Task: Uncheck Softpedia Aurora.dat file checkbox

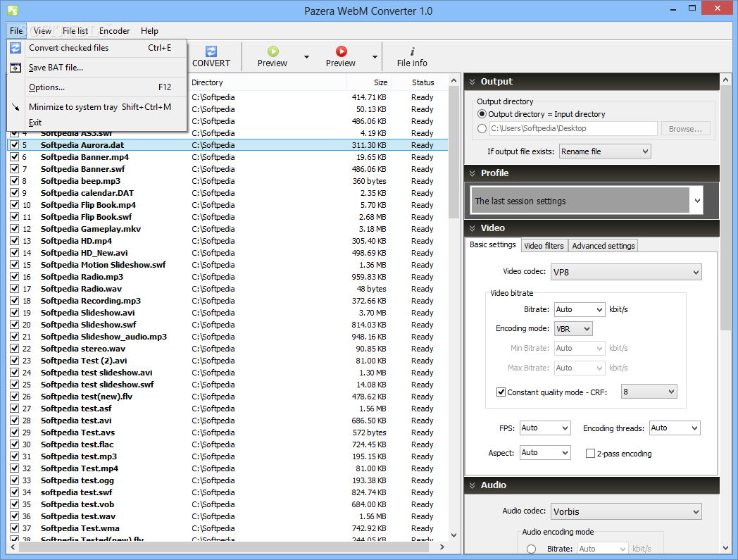Action: pyautogui.click(x=15, y=145)
